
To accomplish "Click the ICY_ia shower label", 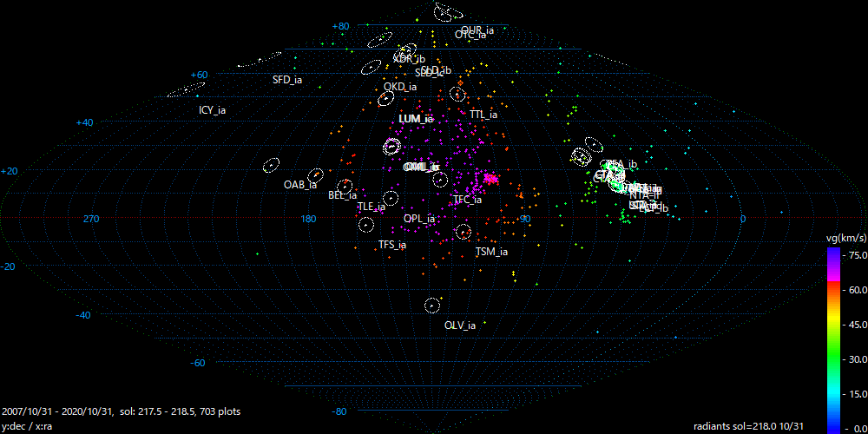I will tap(212, 110).
